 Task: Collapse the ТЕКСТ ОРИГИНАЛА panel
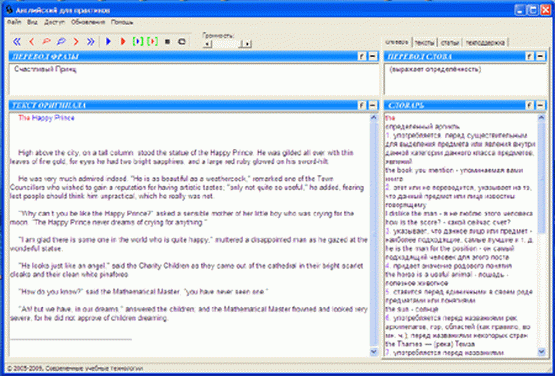pos(373,105)
